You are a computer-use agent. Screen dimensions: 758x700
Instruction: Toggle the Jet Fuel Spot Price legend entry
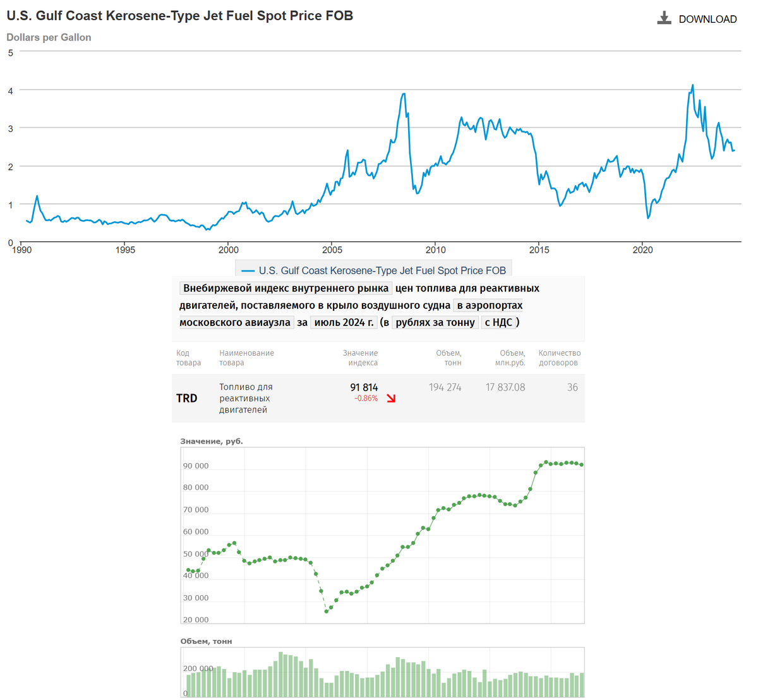tap(382, 270)
